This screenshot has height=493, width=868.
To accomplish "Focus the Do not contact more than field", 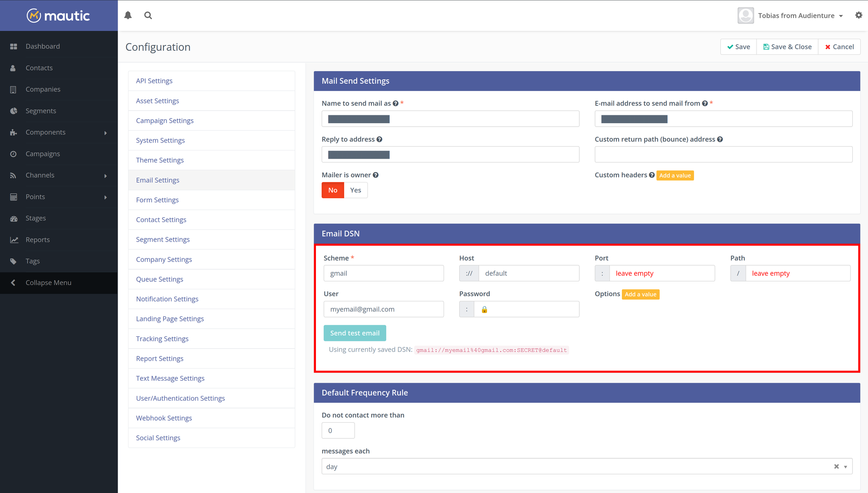I will tap(338, 431).
